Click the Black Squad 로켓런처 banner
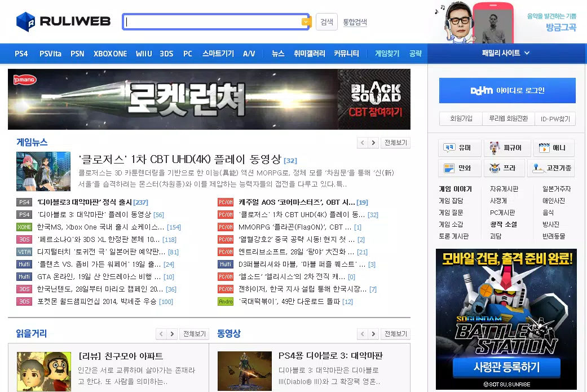This screenshot has width=587, height=392. [209, 99]
